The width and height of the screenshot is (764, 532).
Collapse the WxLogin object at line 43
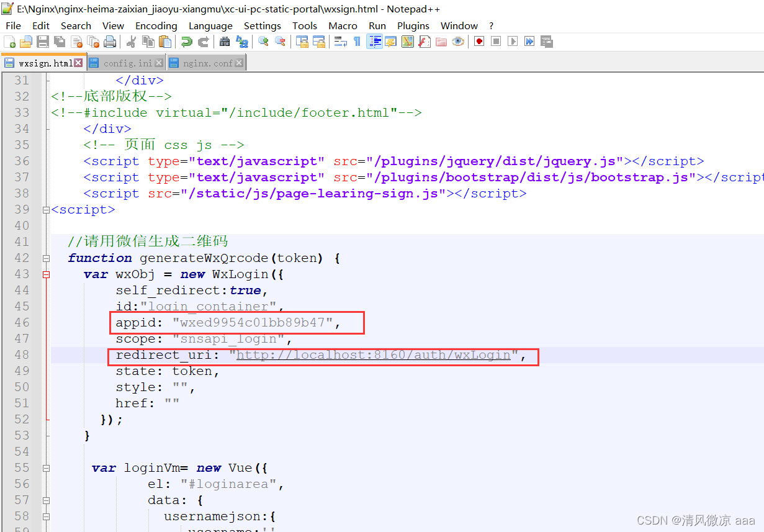pos(46,274)
